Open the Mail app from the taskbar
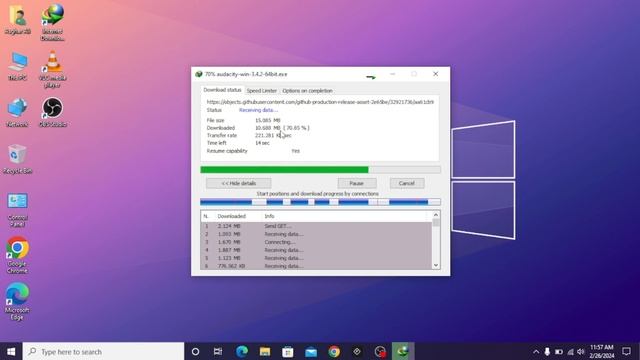The width and height of the screenshot is (640, 360). [x=311, y=351]
